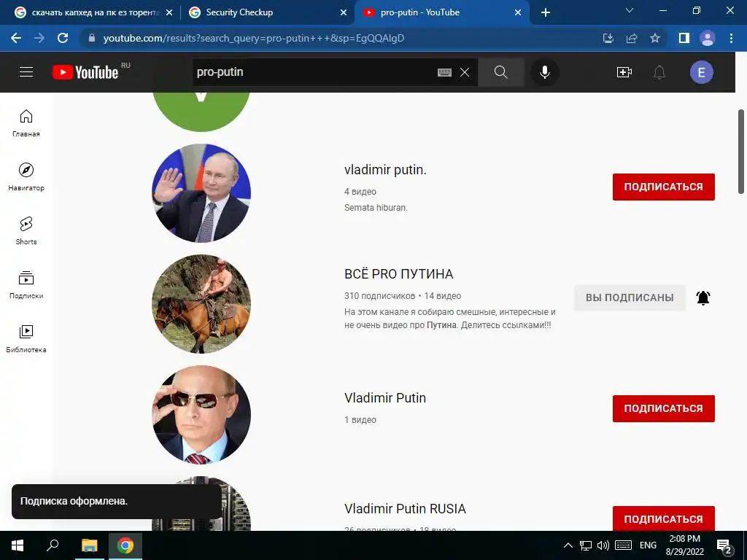Screen dimensions: 747x560
Task: Select the pro-putin - YouTube tab
Action: click(441, 13)
